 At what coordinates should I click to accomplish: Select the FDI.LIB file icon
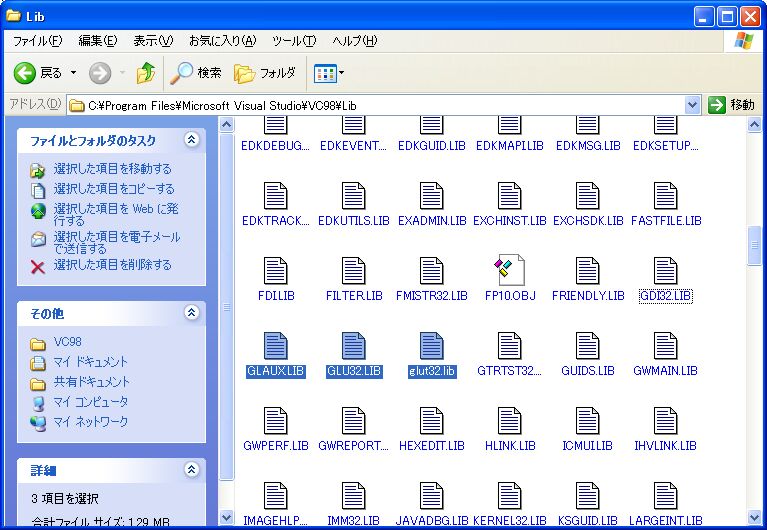point(275,271)
